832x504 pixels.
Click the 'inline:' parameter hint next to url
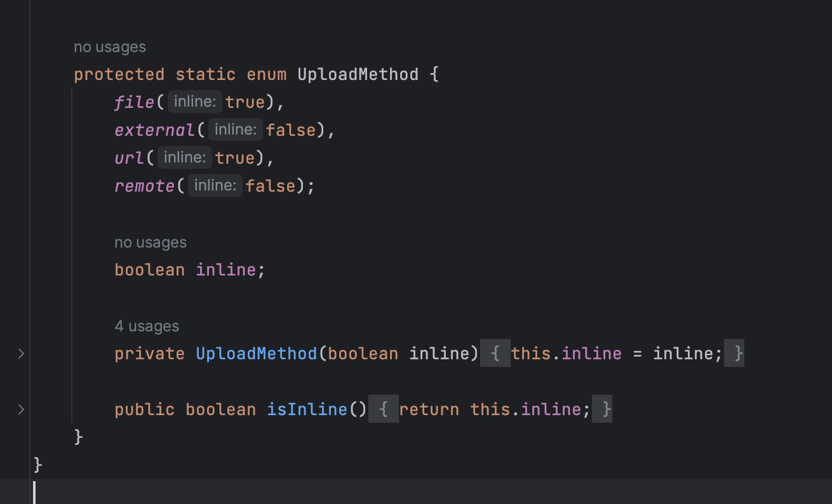[185, 158]
